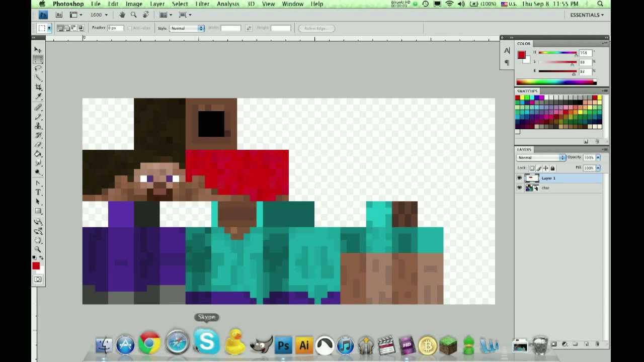This screenshot has width=644, height=362.
Task: Select the Lasso tool
Action: pos(38,69)
